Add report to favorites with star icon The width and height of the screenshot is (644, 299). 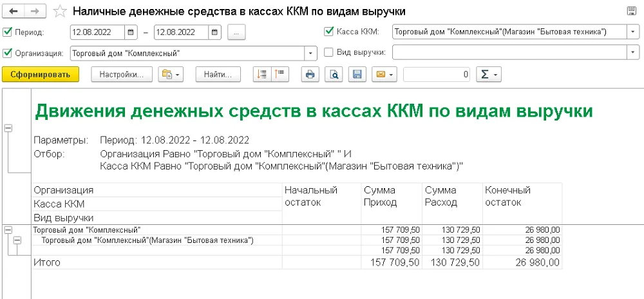point(60,12)
